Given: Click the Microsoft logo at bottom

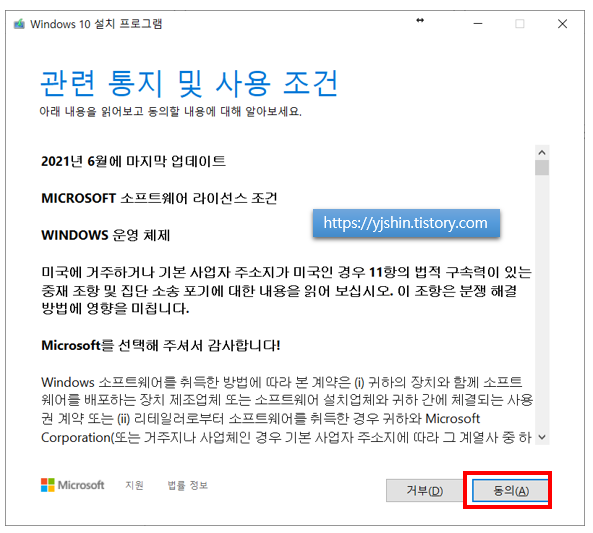Looking at the screenshot, I should pos(73,485).
